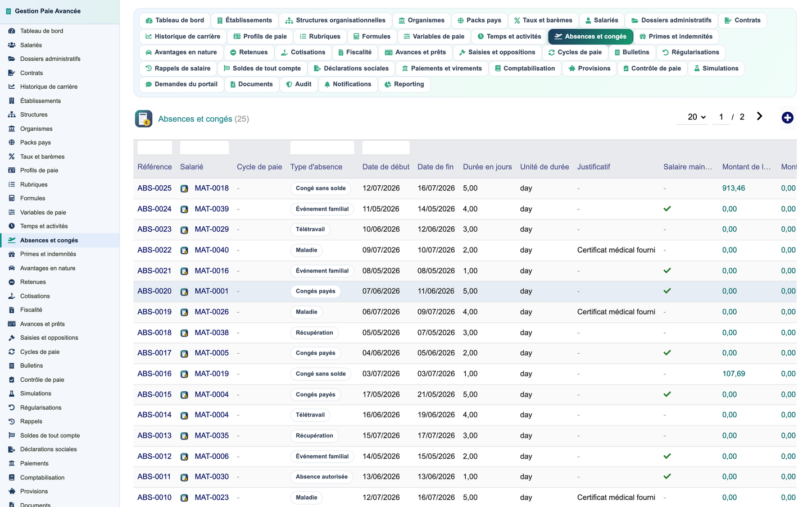Click the Bulletins document icon in sidebar
Viewport: 812px width, 507px height.
(11, 366)
